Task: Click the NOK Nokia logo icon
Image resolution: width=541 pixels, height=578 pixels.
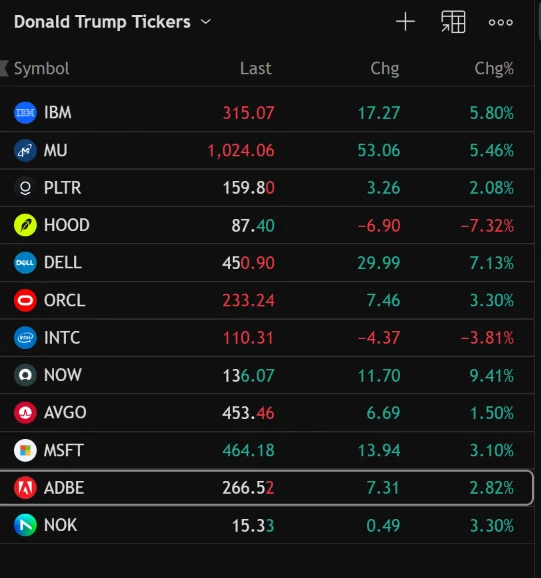Action: [25, 525]
